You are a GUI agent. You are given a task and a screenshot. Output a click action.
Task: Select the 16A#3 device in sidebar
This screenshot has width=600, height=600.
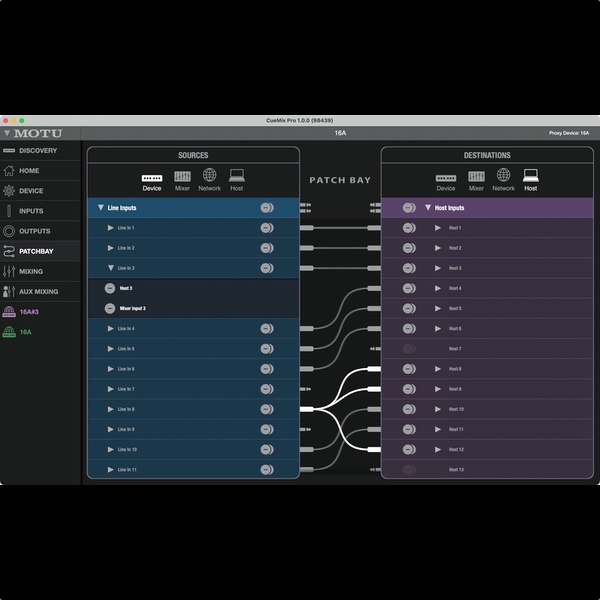40,312
